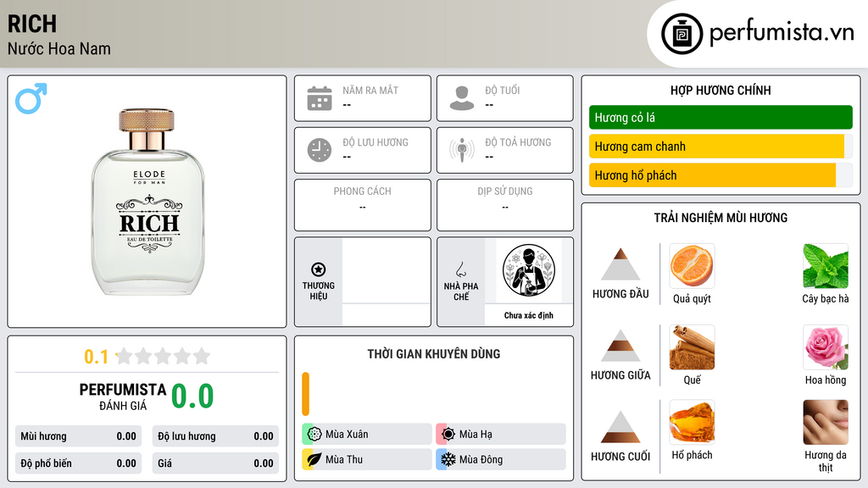Click the Hương giữa pyramid icon
This screenshot has height=488, width=868.
[x=620, y=346]
